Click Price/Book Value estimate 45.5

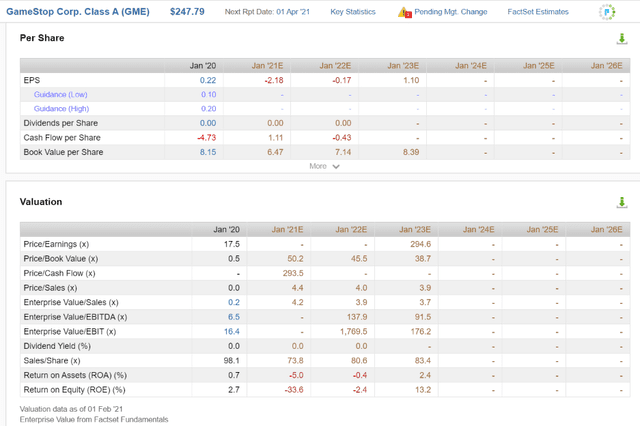(359, 259)
